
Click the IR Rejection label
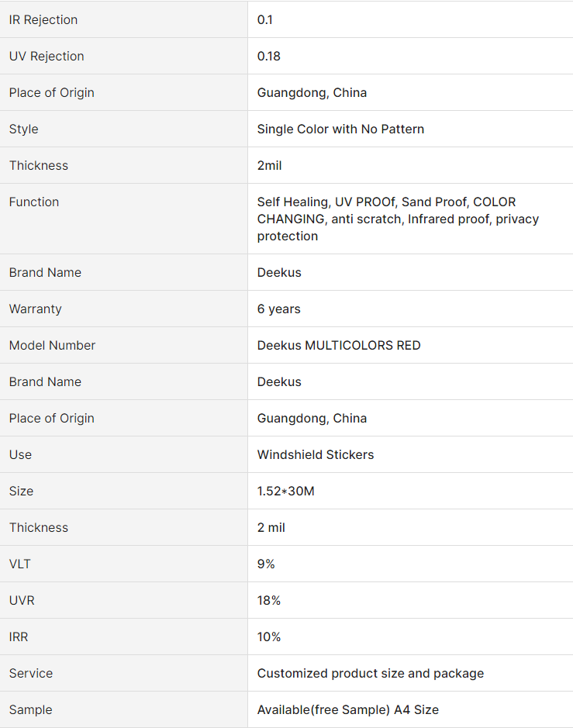point(43,19)
